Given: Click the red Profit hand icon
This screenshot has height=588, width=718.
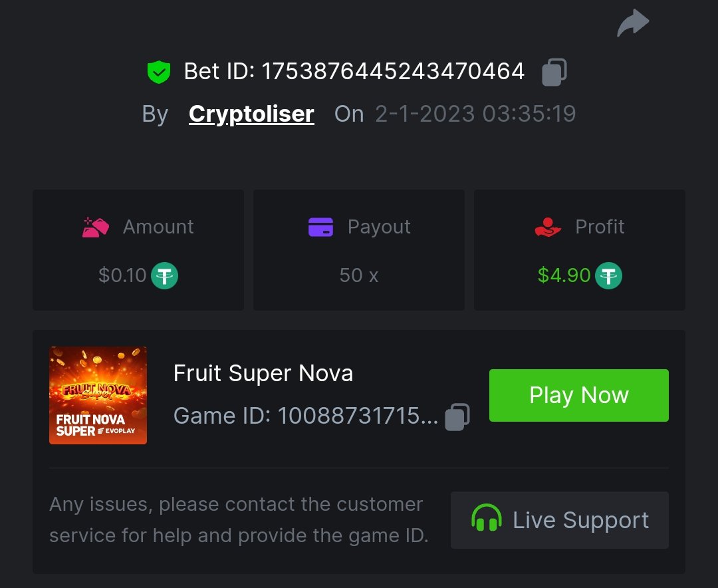Looking at the screenshot, I should pyautogui.click(x=548, y=227).
